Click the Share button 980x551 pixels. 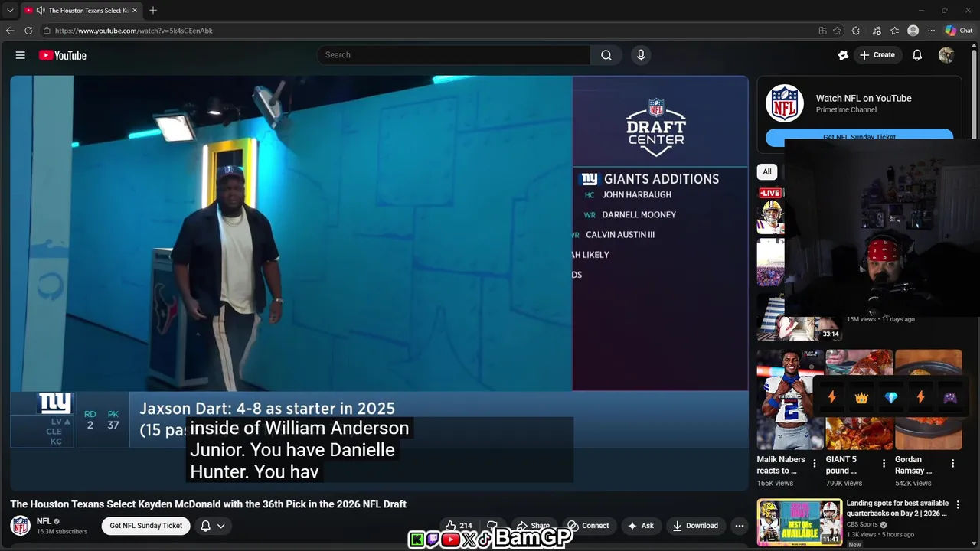533,526
